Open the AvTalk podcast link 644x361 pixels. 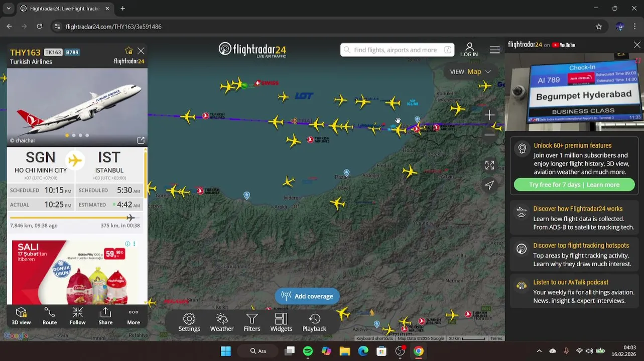(x=574, y=291)
